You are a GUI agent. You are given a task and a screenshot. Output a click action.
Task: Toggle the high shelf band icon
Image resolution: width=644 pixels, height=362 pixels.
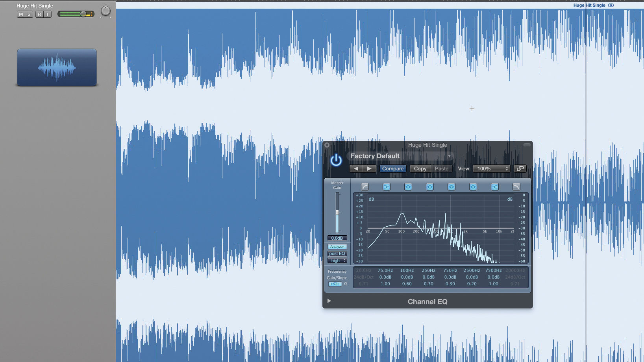[x=495, y=187]
